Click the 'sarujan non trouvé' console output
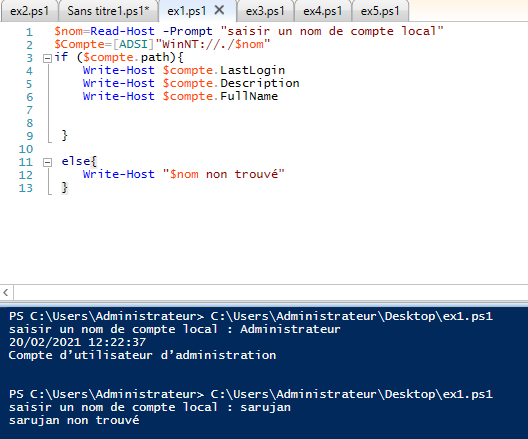The width and height of the screenshot is (528, 439). 74,420
